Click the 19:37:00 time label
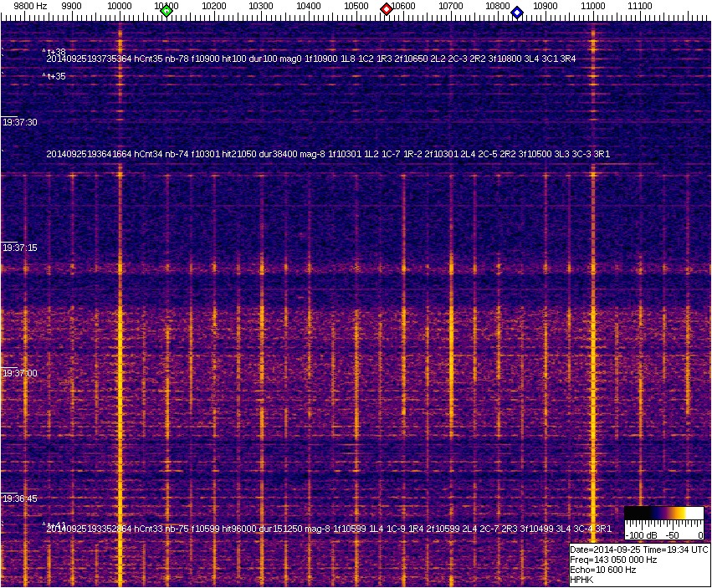The width and height of the screenshot is (712, 588). 20,373
